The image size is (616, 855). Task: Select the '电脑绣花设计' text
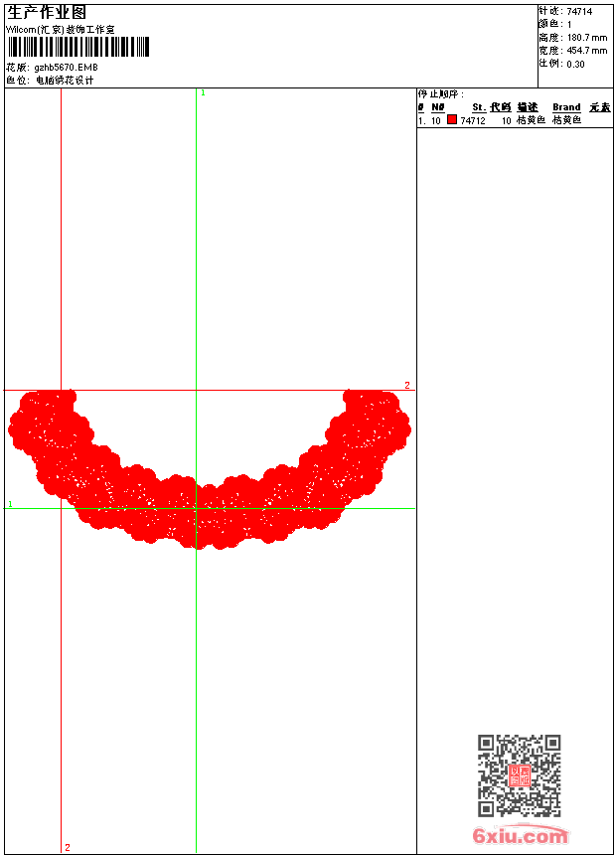coord(65,81)
